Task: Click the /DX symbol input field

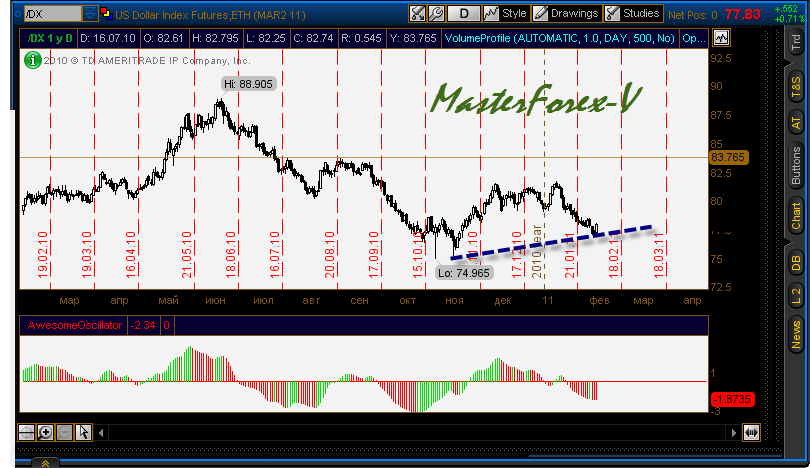Action: pos(52,14)
